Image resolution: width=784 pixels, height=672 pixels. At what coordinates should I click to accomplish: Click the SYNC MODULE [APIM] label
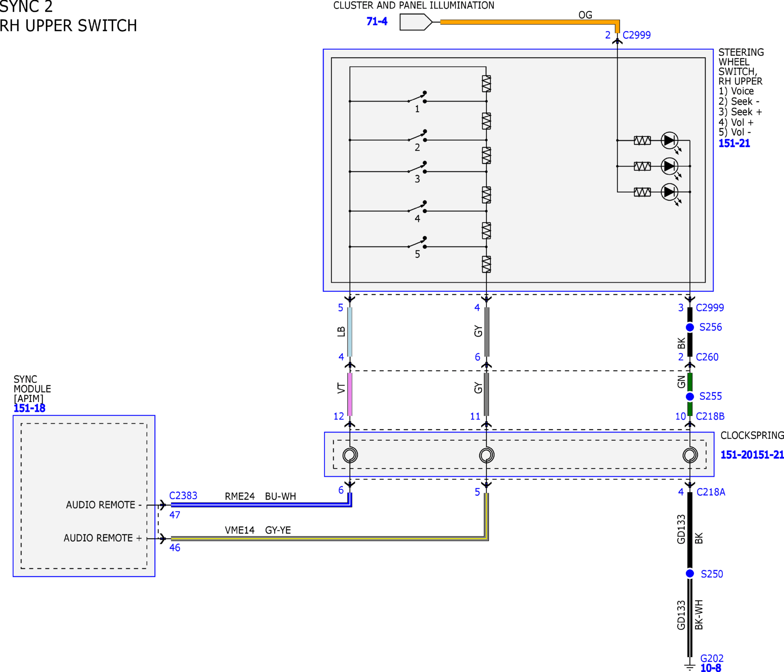pos(32,389)
